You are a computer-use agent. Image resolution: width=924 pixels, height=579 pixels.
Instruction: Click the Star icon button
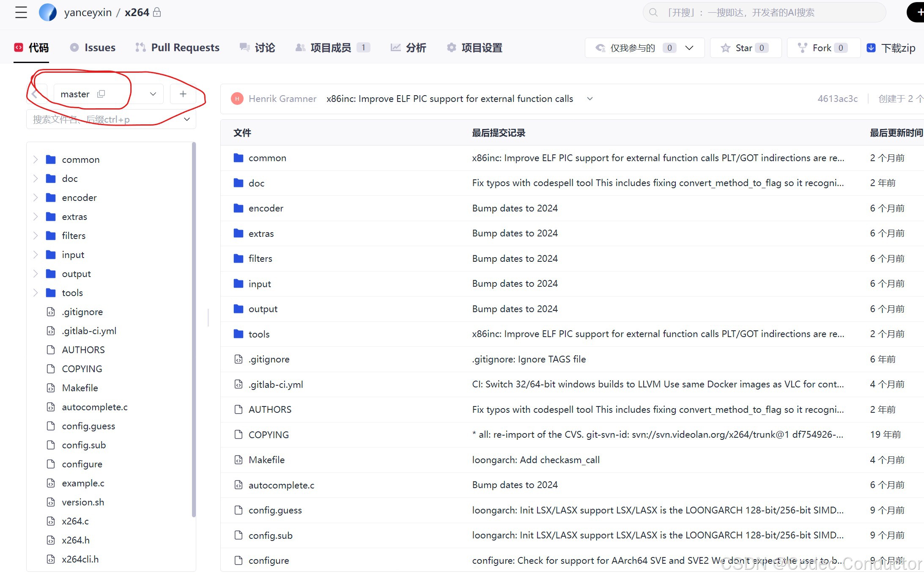726,48
